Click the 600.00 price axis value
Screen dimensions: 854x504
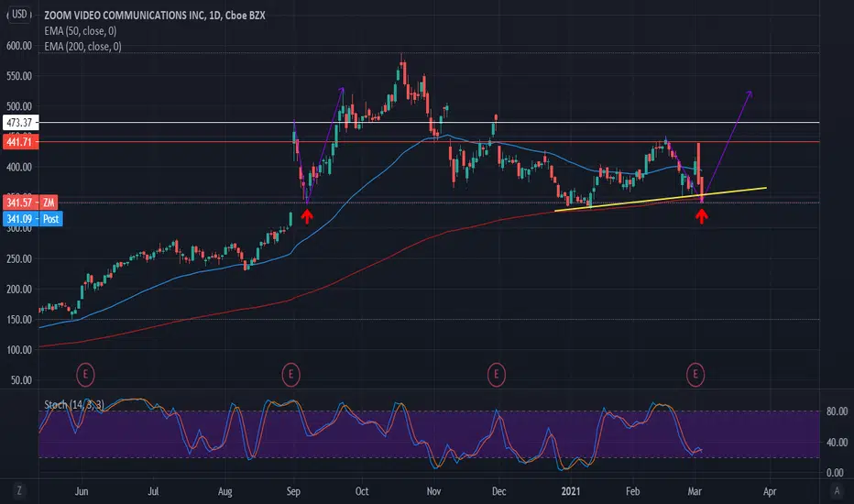coord(19,46)
